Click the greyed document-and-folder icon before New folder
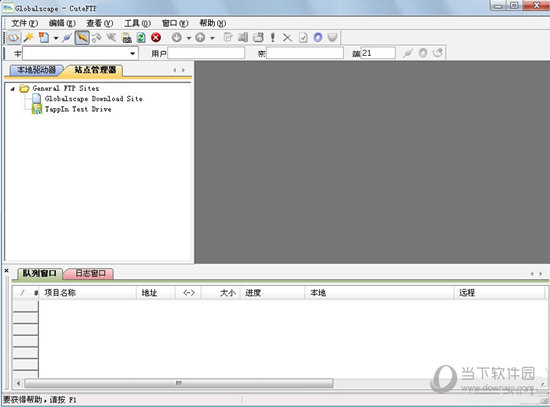Image resolution: width=550 pixels, height=407 pixels. tap(243, 37)
